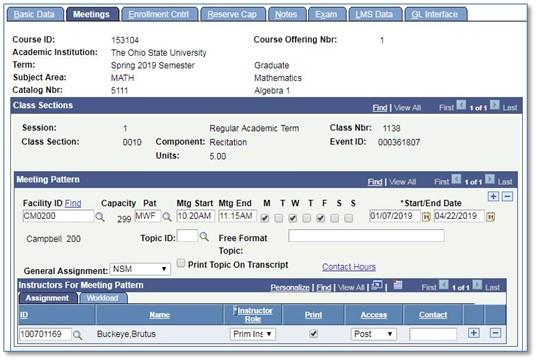Click the Personalize link
The width and height of the screenshot is (536, 360).
click(x=290, y=288)
